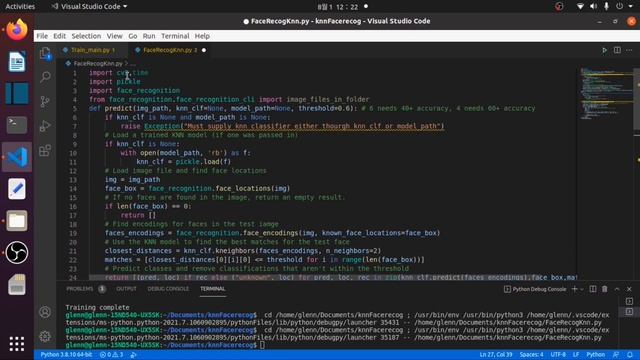The image size is (640, 360).
Task: Open File menu
Action: [x=42, y=36]
